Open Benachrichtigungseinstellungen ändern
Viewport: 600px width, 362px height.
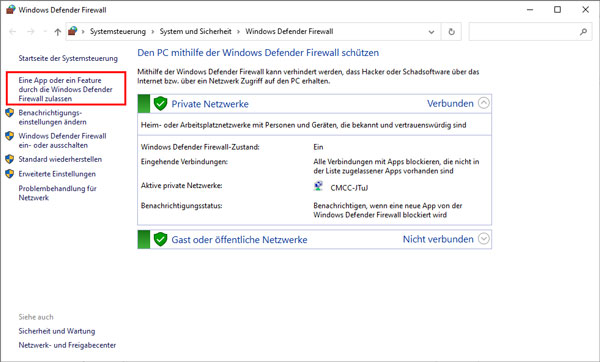(x=52, y=117)
